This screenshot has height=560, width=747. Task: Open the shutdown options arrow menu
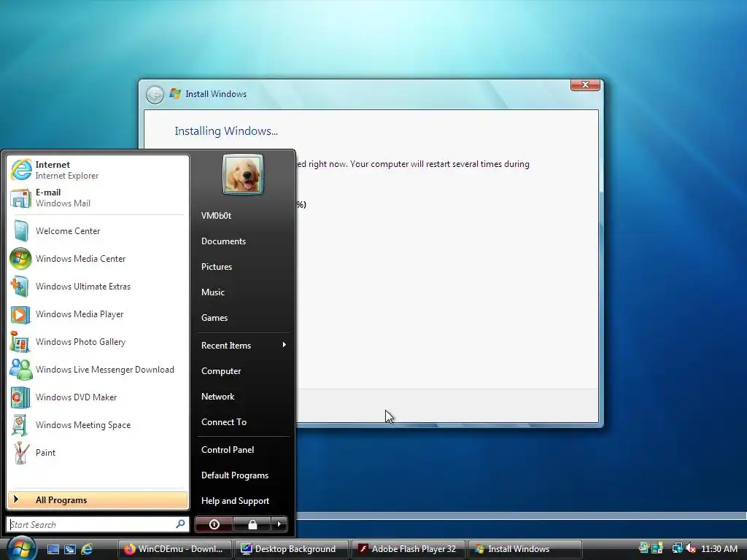(x=279, y=524)
